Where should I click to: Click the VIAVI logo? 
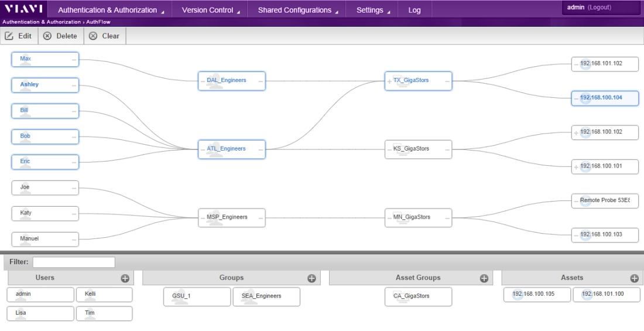click(x=25, y=9)
